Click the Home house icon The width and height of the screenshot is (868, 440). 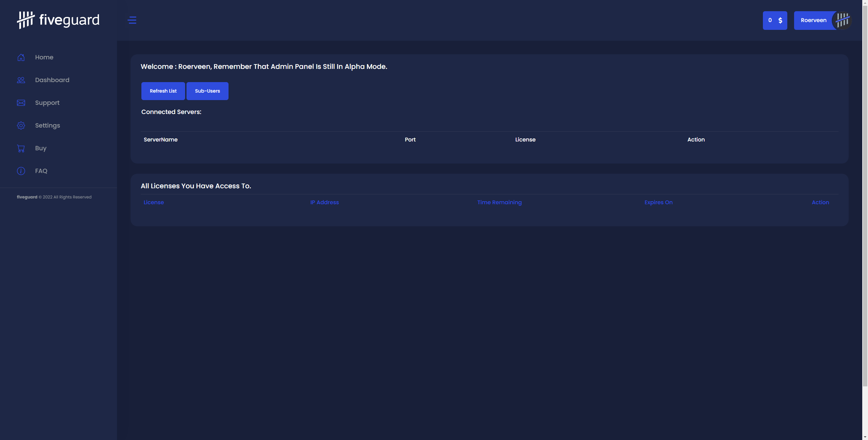click(x=21, y=57)
